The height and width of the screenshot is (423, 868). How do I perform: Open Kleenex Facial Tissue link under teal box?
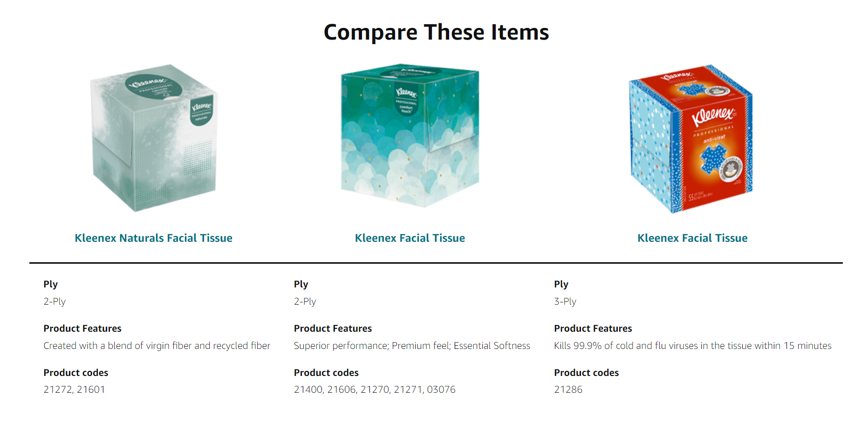click(410, 238)
